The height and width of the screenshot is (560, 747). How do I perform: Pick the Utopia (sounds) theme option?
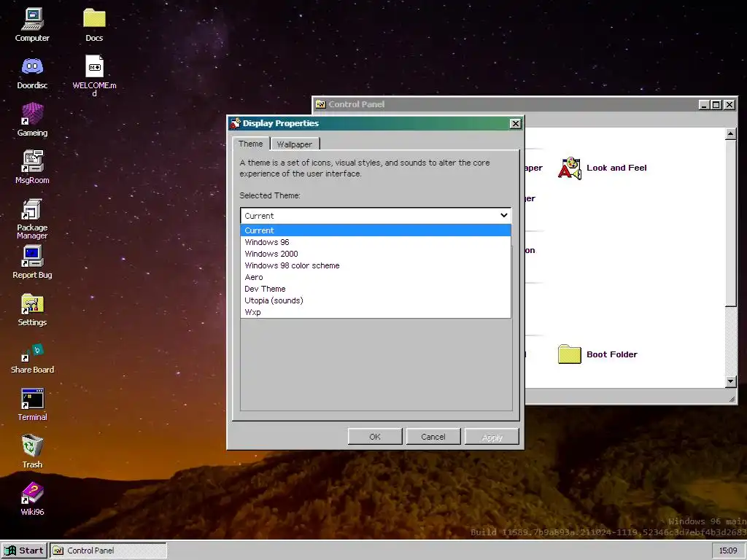tap(376, 300)
